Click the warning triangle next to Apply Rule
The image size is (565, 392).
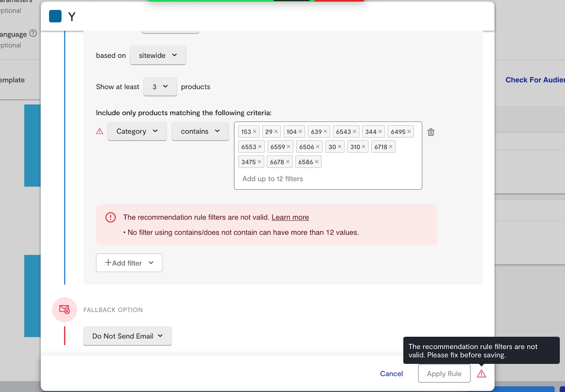482,373
